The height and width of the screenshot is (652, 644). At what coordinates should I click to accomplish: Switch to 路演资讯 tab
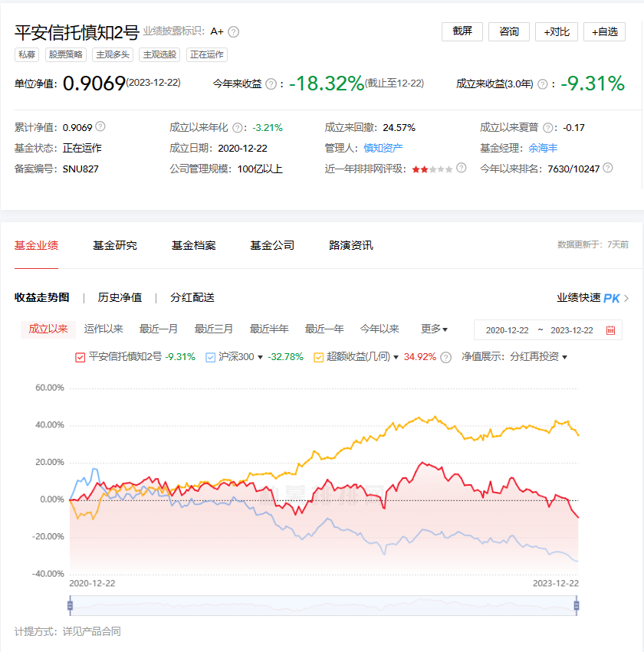pyautogui.click(x=350, y=245)
